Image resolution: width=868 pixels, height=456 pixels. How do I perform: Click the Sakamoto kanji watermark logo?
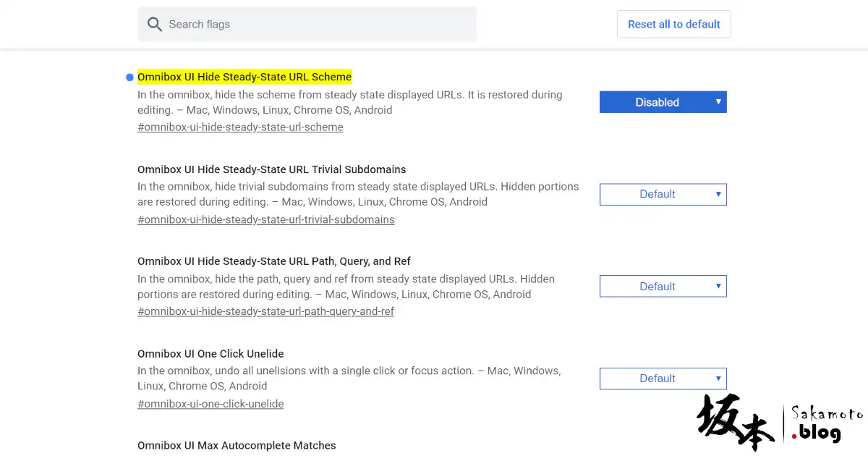pos(735,423)
